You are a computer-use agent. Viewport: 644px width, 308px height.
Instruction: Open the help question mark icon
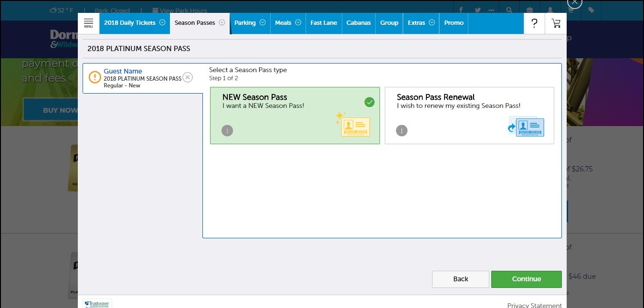tap(534, 23)
